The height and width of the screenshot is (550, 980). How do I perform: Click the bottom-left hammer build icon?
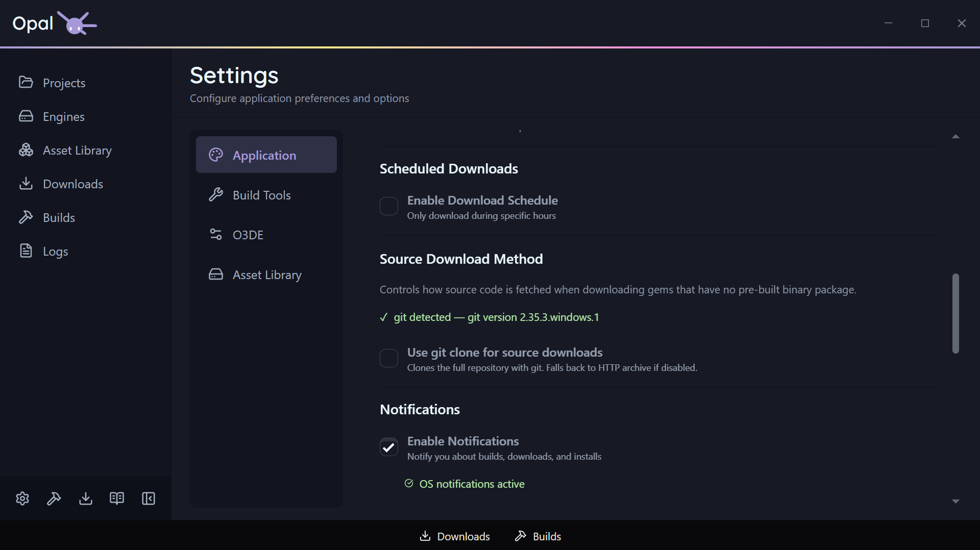coord(54,498)
